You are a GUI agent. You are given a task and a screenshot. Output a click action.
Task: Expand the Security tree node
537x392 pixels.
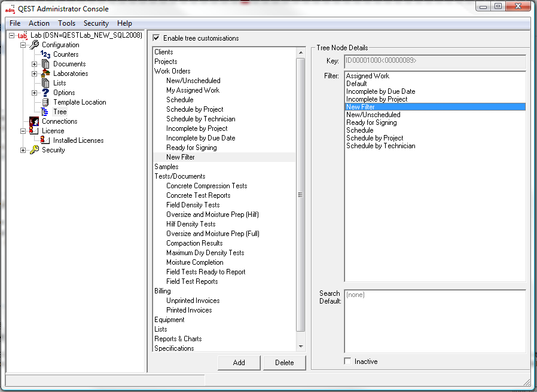pyautogui.click(x=23, y=150)
